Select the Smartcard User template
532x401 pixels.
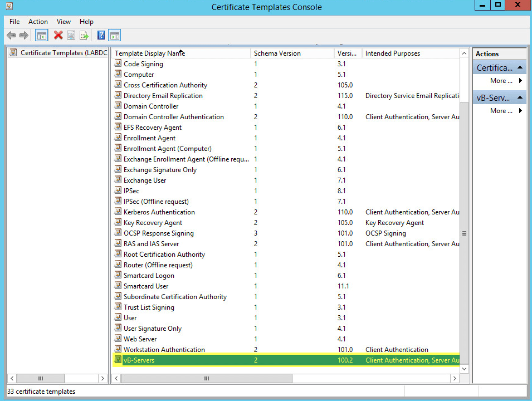(x=146, y=286)
